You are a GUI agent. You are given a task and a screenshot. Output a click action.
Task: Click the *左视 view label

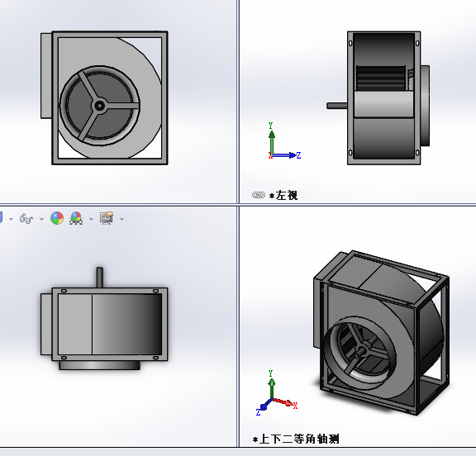(x=283, y=195)
